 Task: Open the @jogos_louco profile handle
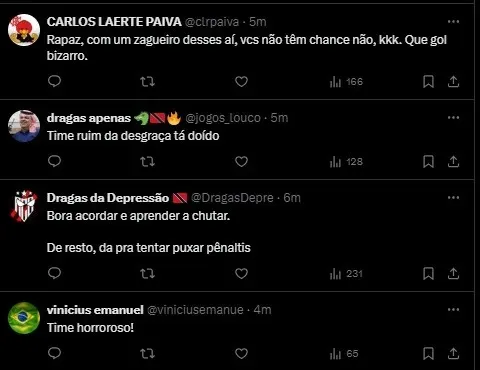223,118
